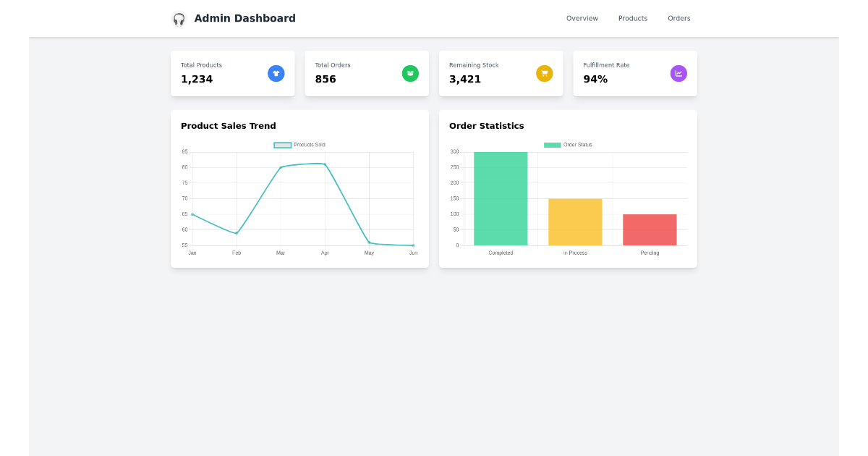This screenshot has height=456, width=868.
Task: Click the green legend color swatch
Action: [x=553, y=145]
